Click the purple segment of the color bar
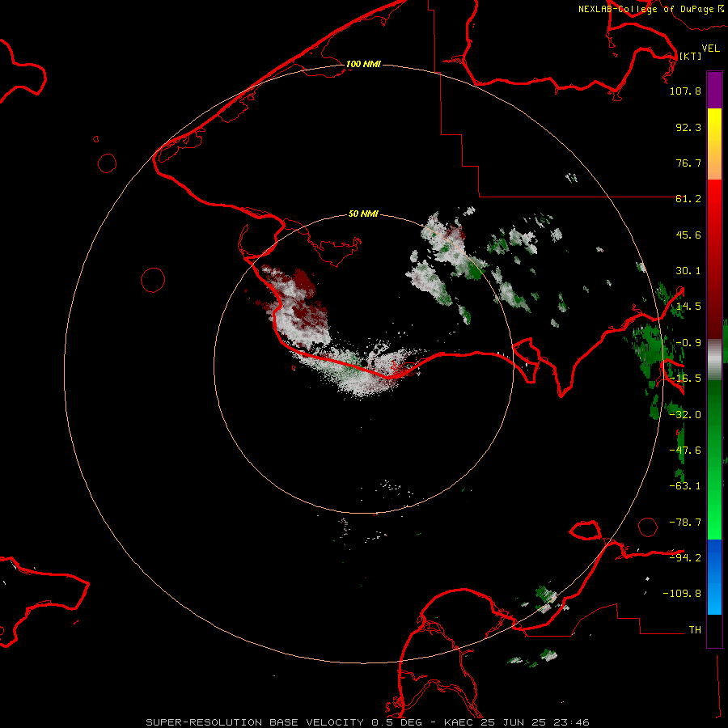This screenshot has height=728, width=728. (714, 90)
